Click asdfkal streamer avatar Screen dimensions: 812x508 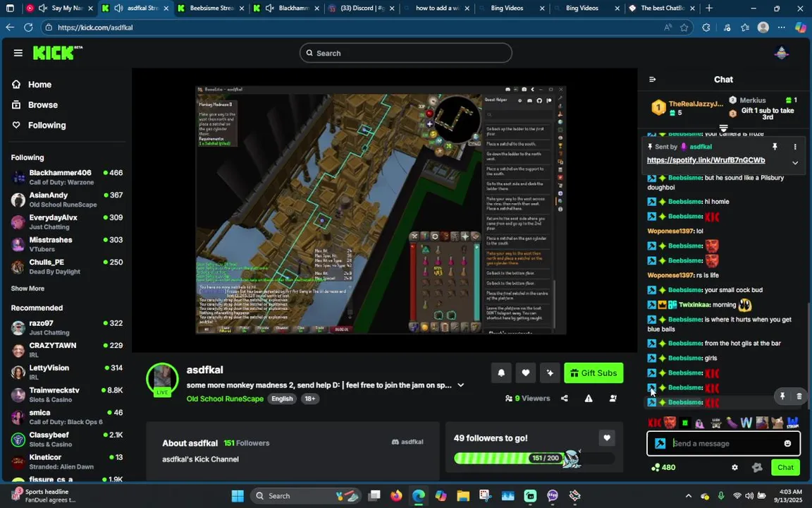pos(163,380)
